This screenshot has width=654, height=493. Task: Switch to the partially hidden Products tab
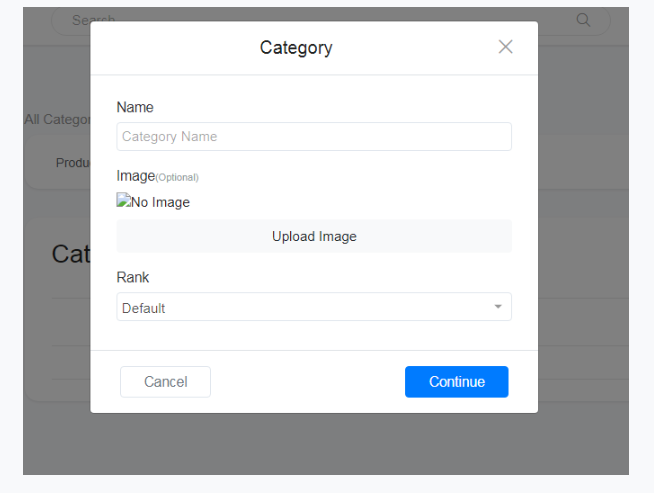click(x=73, y=163)
